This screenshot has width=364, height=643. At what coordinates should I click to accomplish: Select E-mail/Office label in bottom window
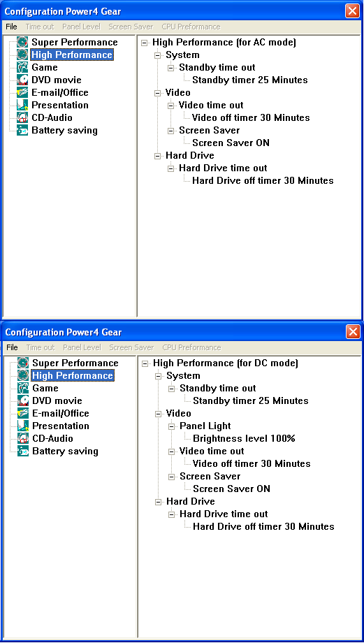point(61,413)
